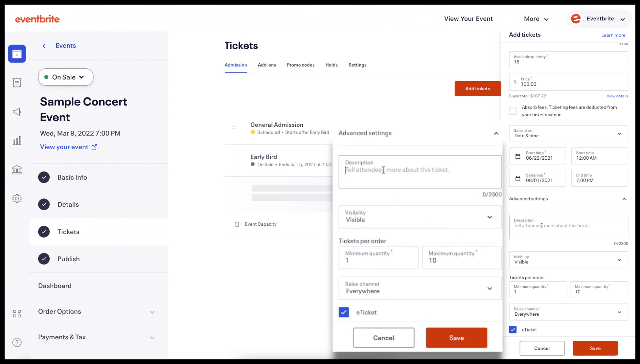This screenshot has height=364, width=640.
Task: Uncheck the eTicket checkbox in Advanced settings
Action: click(343, 312)
